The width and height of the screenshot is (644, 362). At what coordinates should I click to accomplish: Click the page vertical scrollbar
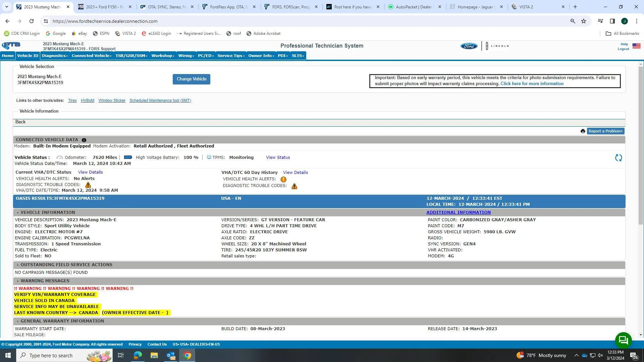[641, 199]
